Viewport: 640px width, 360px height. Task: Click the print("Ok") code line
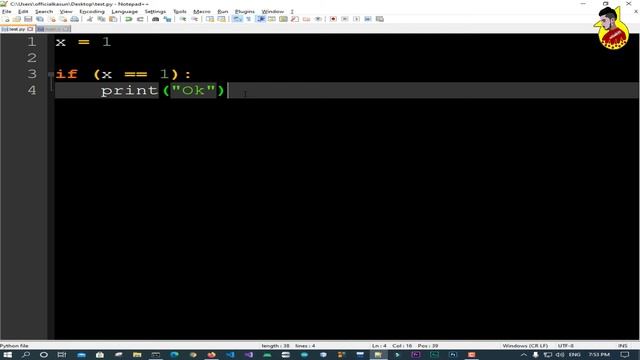click(x=162, y=90)
